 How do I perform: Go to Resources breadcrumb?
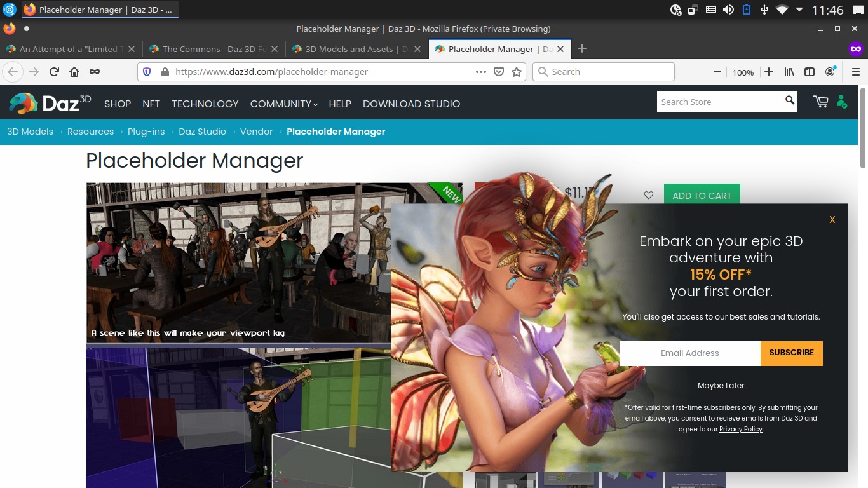pos(90,132)
